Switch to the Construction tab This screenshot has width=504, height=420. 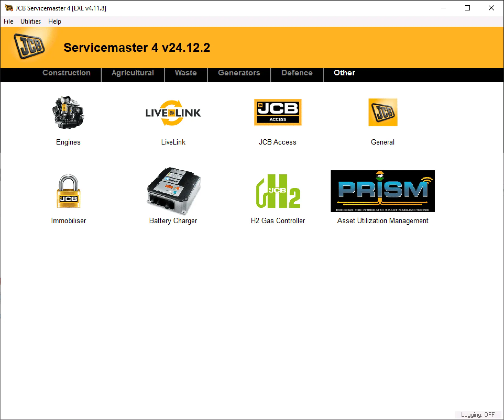point(67,73)
